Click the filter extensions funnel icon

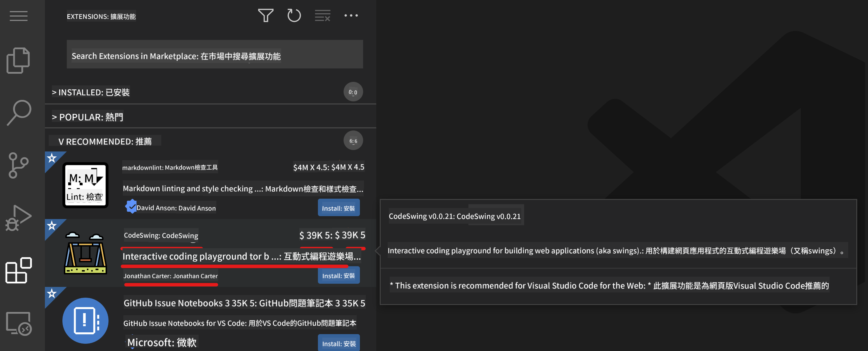265,15
